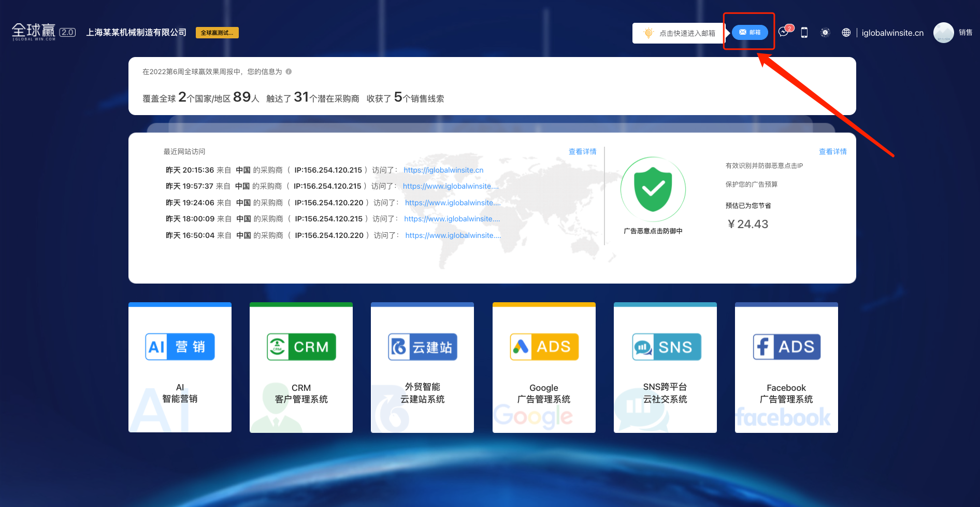
Task: Open the mobile phone icon in header
Action: tap(804, 33)
